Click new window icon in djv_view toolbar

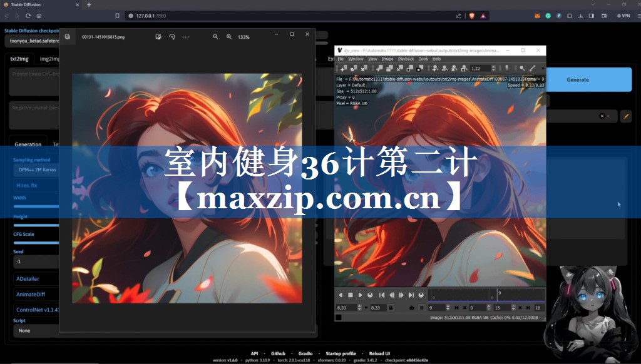click(x=380, y=68)
